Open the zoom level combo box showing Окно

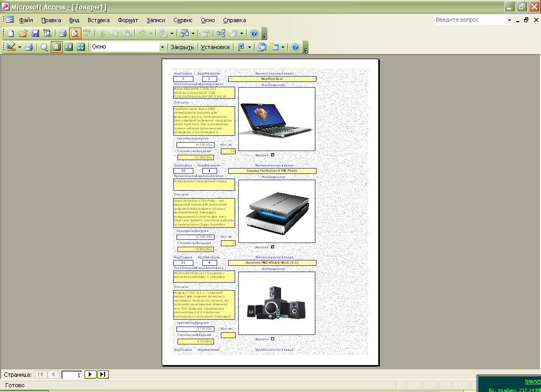click(128, 47)
